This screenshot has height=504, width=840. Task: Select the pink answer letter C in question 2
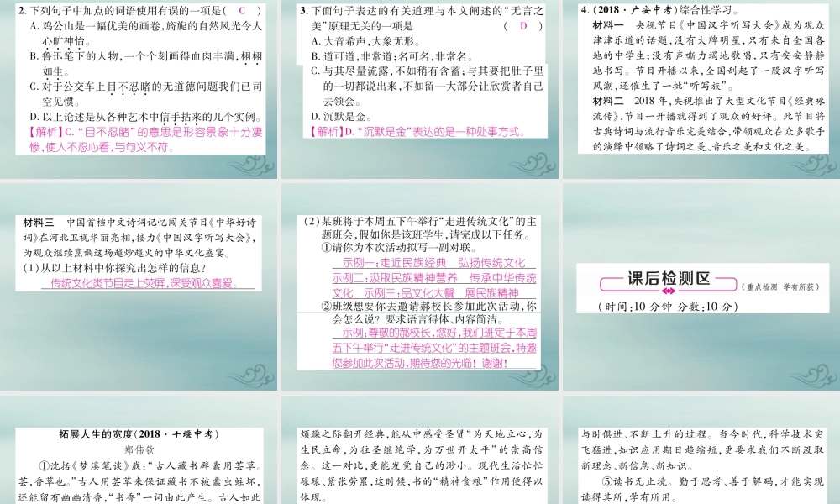coord(242,10)
